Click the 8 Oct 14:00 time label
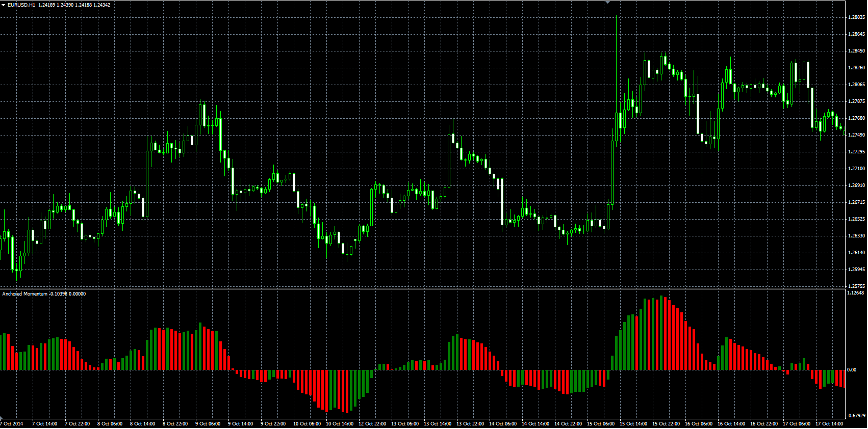Viewport: 868px width, 429px height. coord(143,424)
